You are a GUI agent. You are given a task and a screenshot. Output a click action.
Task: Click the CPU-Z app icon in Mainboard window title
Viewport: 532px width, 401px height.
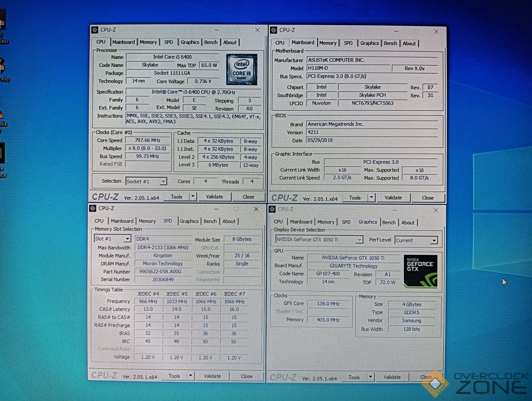pyautogui.click(x=274, y=30)
